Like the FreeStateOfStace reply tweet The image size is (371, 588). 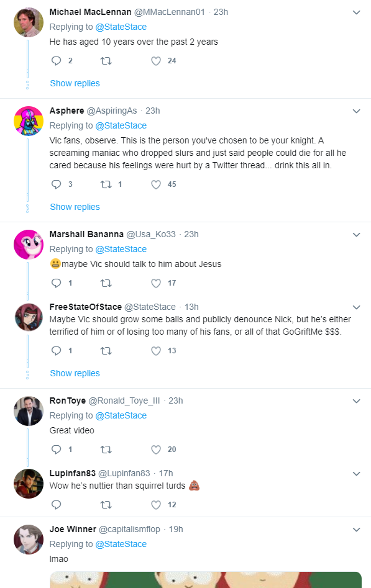(x=156, y=351)
